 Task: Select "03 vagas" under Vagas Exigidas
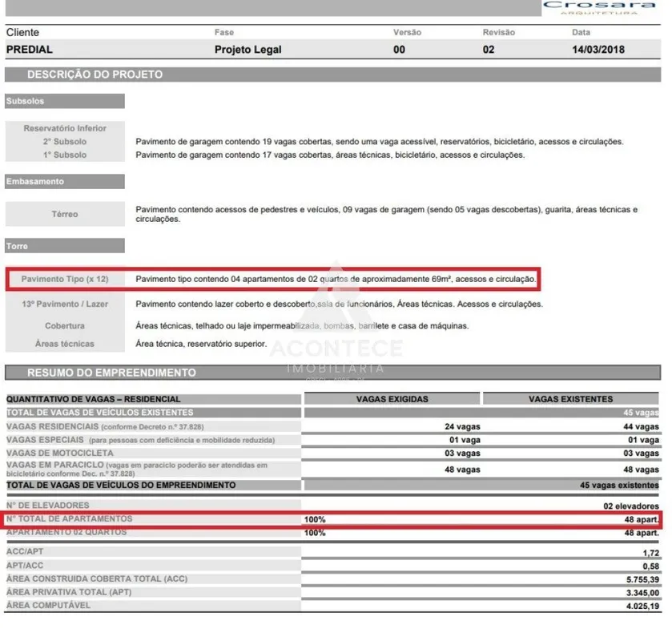pyautogui.click(x=462, y=454)
